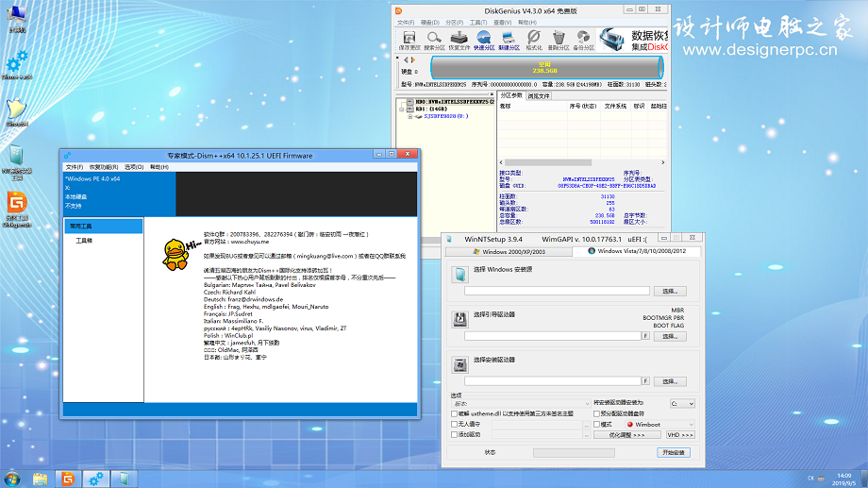Select SJSDPE9828 (U:) partition in tree
Image resolution: width=868 pixels, height=488 pixels.
pos(446,116)
